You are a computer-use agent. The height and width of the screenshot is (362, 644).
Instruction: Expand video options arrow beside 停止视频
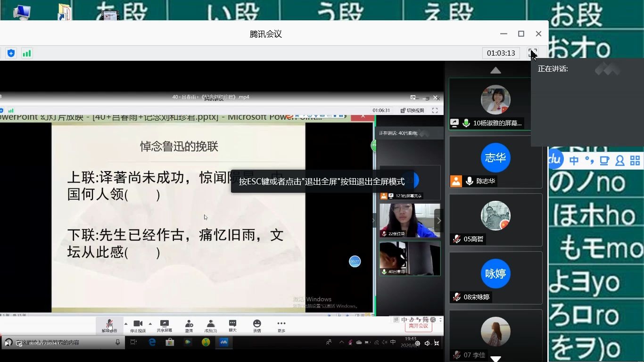click(150, 323)
